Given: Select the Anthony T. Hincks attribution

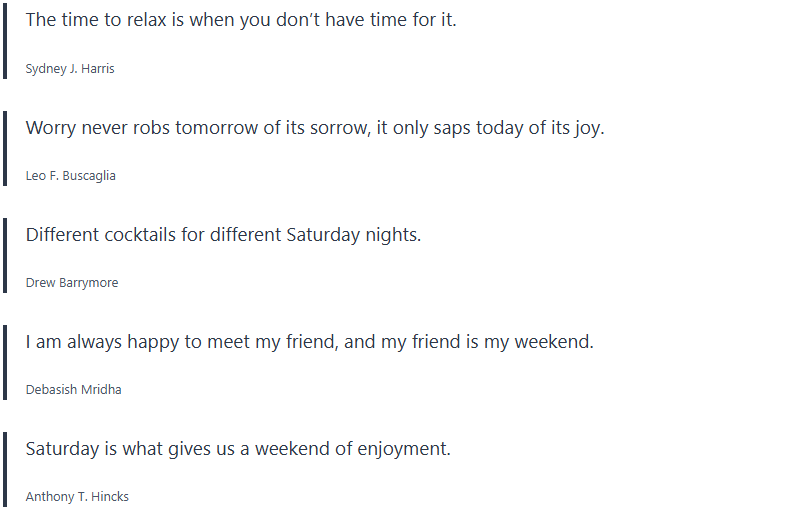Looking at the screenshot, I should [77, 497].
